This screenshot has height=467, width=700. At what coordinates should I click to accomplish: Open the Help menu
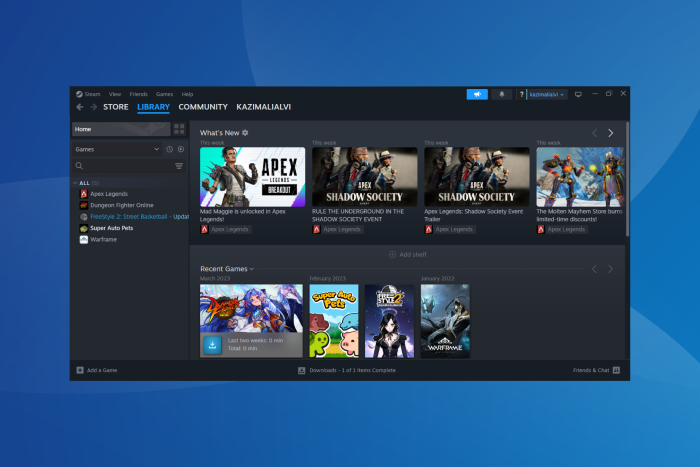[187, 94]
